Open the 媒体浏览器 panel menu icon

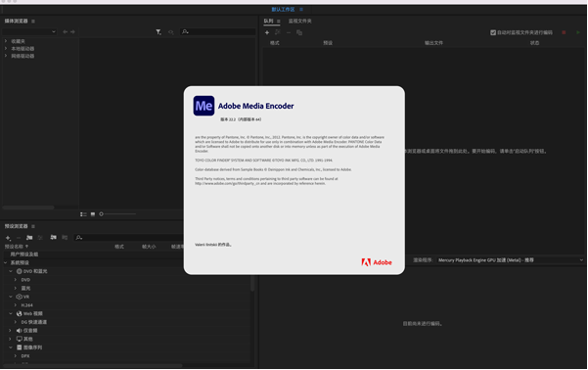click(x=33, y=22)
